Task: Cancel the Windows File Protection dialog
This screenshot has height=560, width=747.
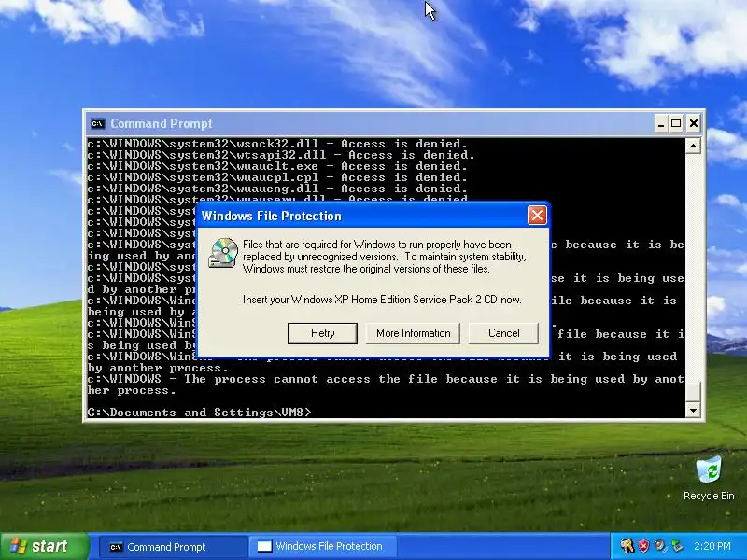Action: [x=503, y=333]
